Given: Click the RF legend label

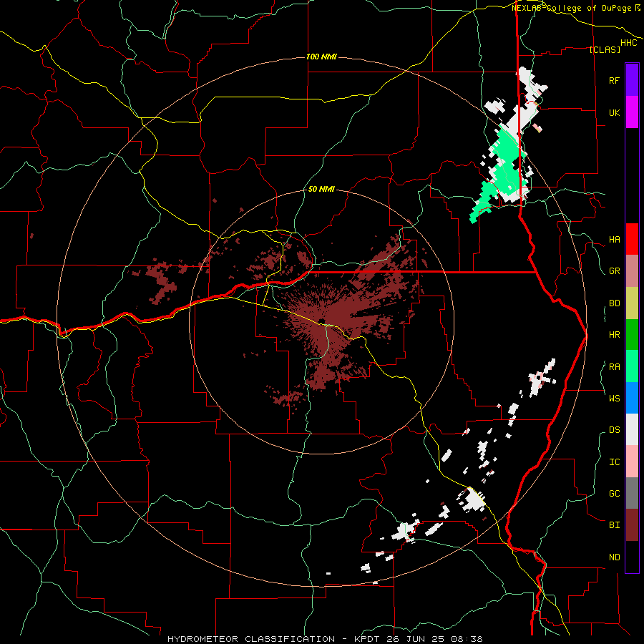Looking at the screenshot, I should click(614, 80).
